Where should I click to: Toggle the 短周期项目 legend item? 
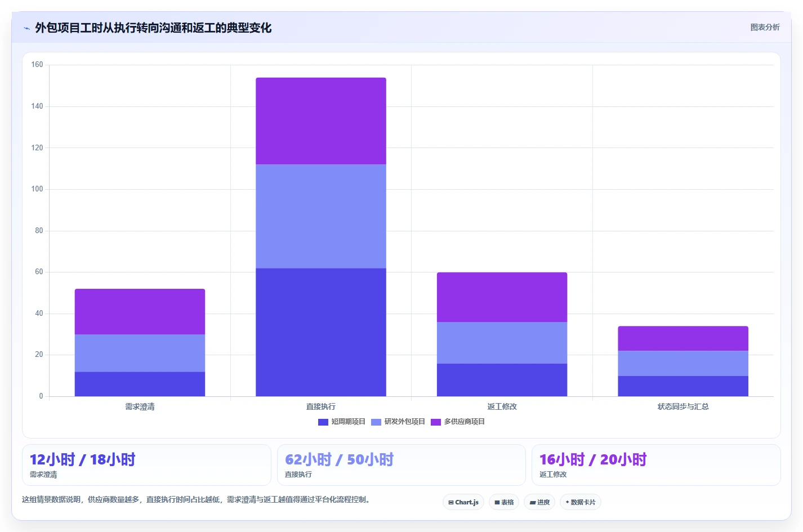click(x=342, y=422)
